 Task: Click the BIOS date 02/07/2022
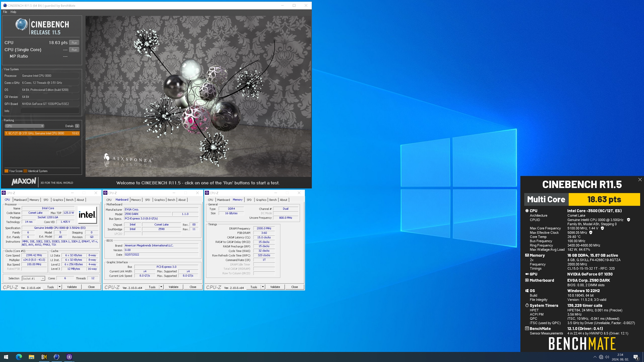(x=161, y=255)
